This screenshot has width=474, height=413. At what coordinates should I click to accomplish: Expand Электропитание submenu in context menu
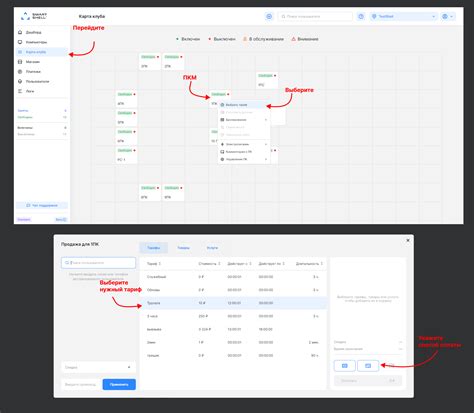point(244,144)
